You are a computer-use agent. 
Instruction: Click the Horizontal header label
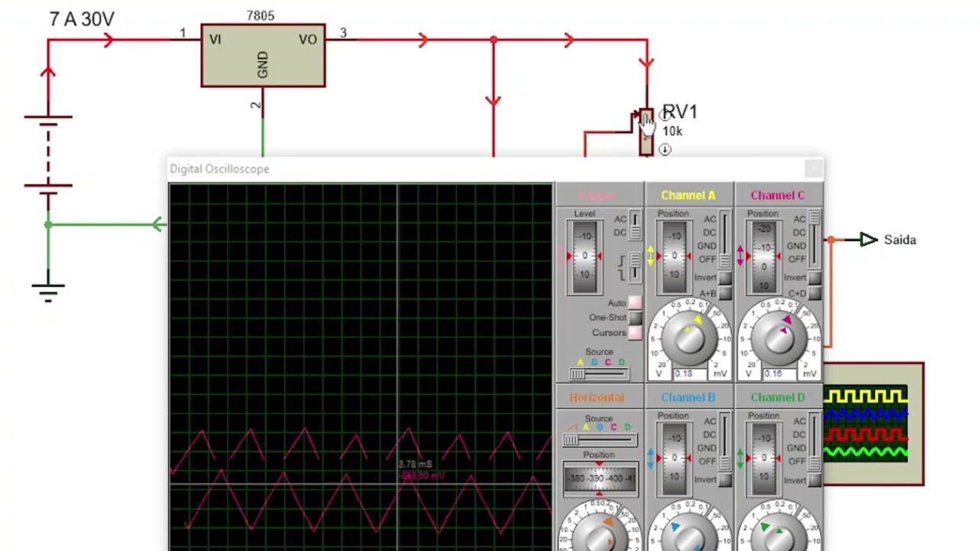(x=596, y=398)
